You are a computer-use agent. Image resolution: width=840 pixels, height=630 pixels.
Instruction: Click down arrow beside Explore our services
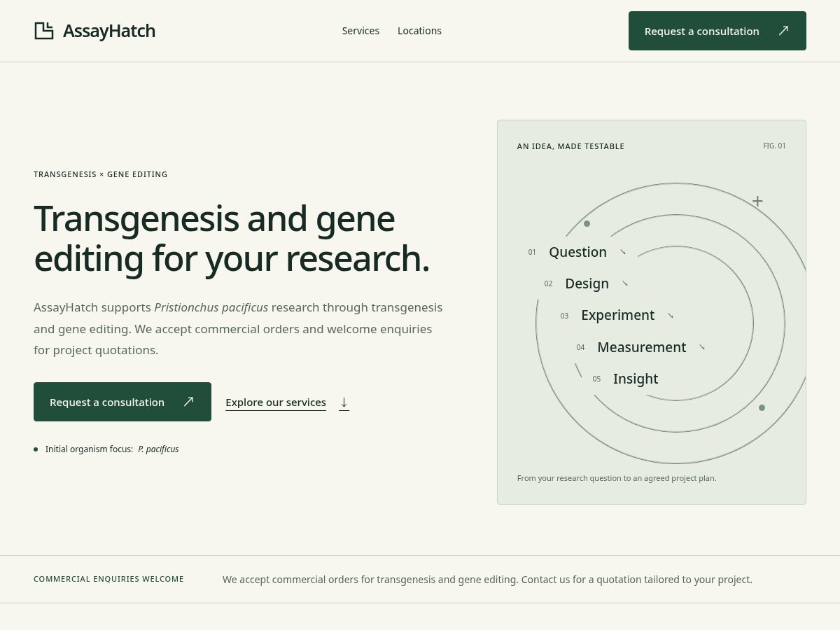[344, 402]
